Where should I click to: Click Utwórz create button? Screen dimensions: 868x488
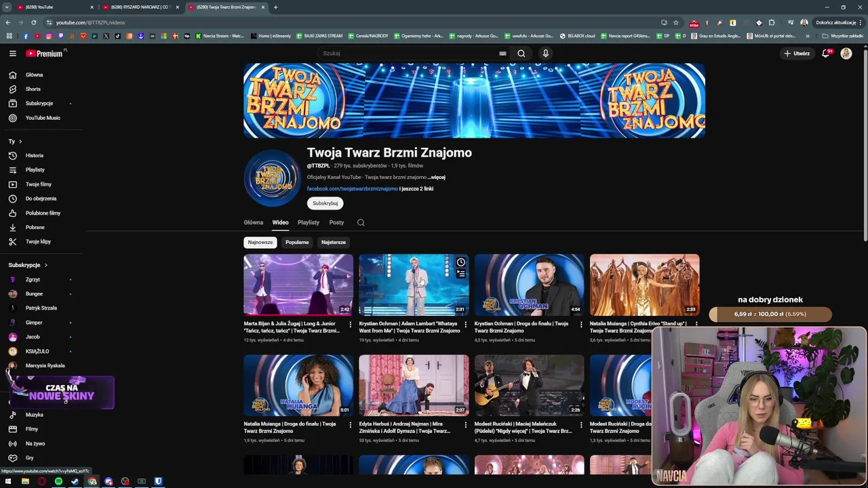pos(797,53)
